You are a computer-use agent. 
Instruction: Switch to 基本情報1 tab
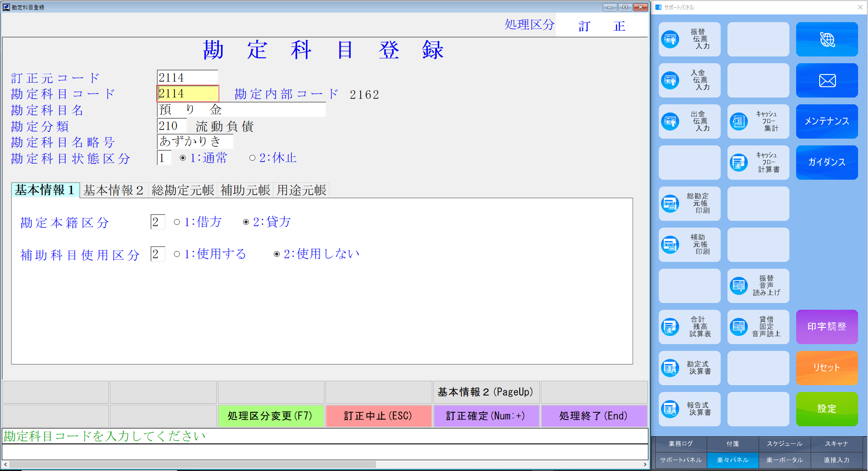[x=46, y=190]
